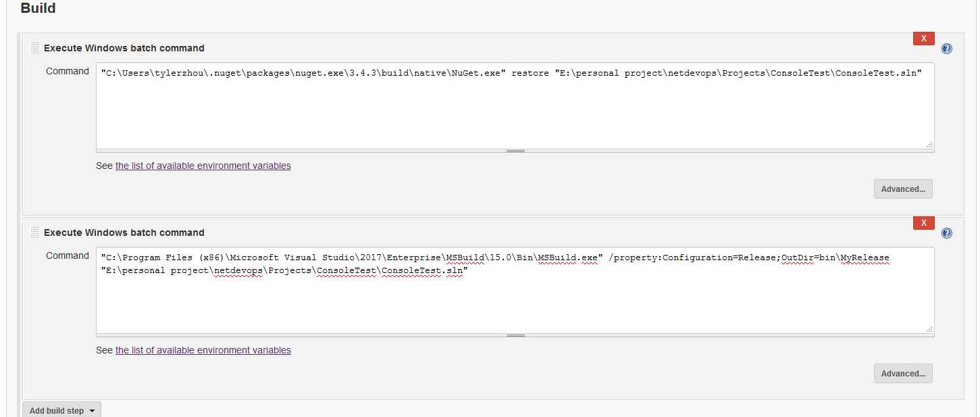
Task: Click the resize bar under the MSBuild command box
Action: pos(515,335)
